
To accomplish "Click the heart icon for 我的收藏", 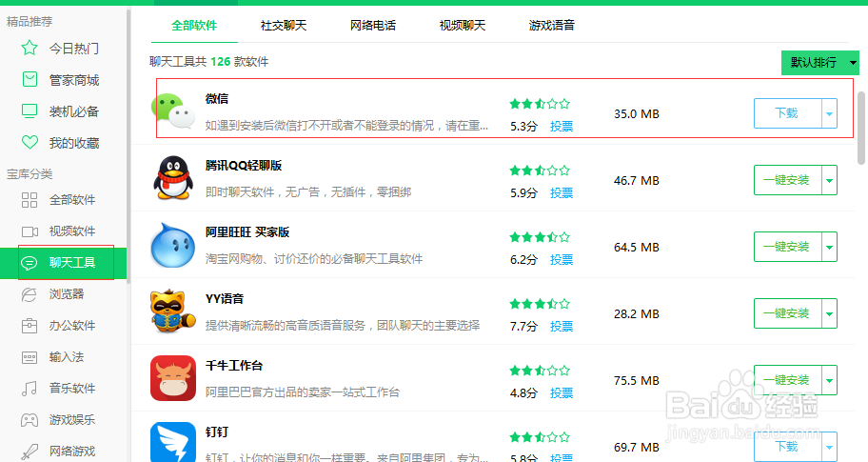I will 30,142.
